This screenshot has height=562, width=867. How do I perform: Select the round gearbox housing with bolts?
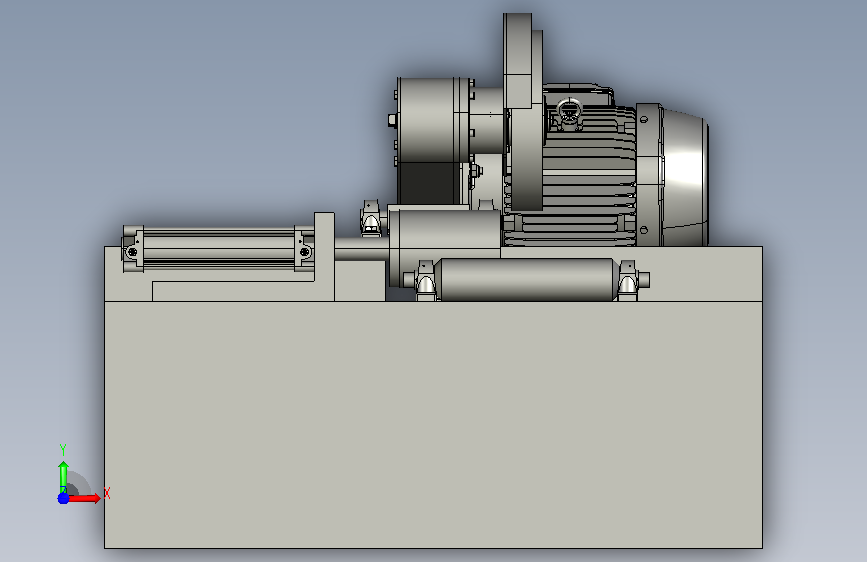pyautogui.click(x=433, y=121)
